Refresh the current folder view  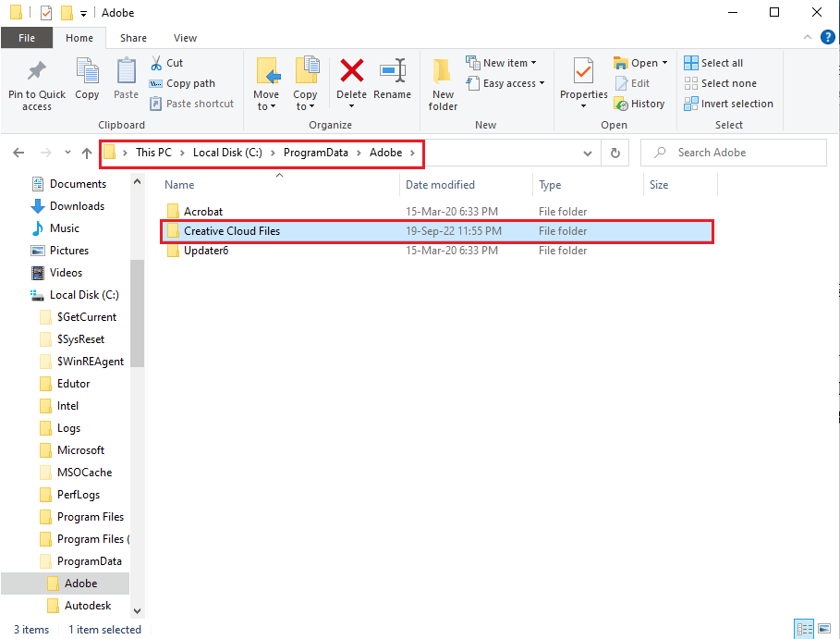click(x=615, y=154)
